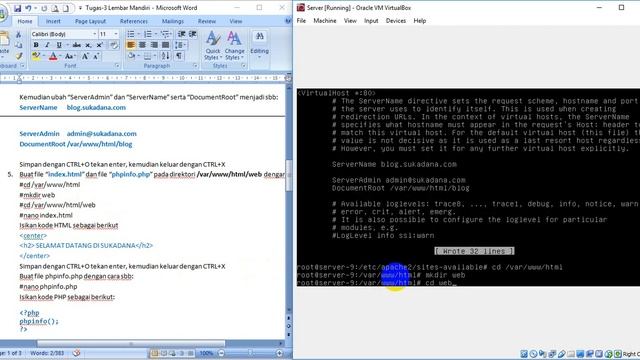Click the Subscript button
The height and width of the screenshot is (360, 640).
tap(88, 45)
